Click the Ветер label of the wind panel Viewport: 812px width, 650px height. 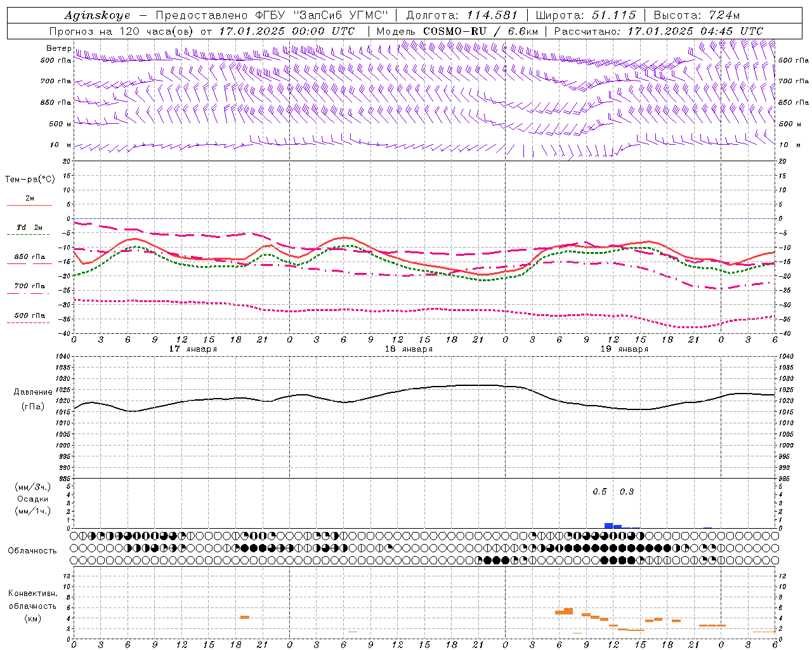tap(58, 48)
